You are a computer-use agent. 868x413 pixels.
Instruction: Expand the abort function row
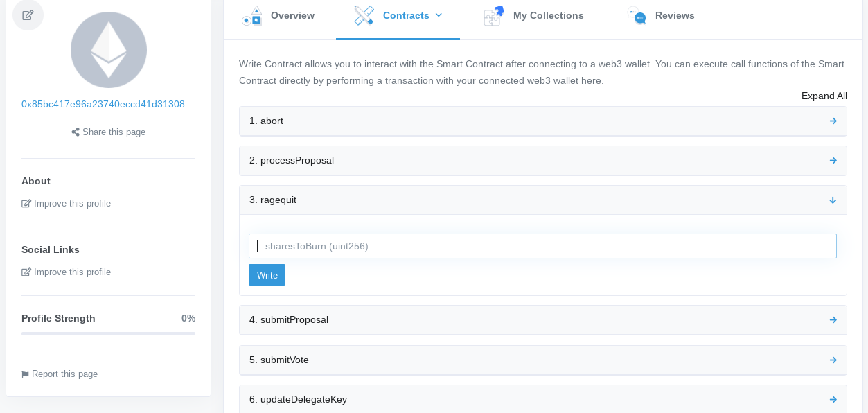(x=833, y=121)
